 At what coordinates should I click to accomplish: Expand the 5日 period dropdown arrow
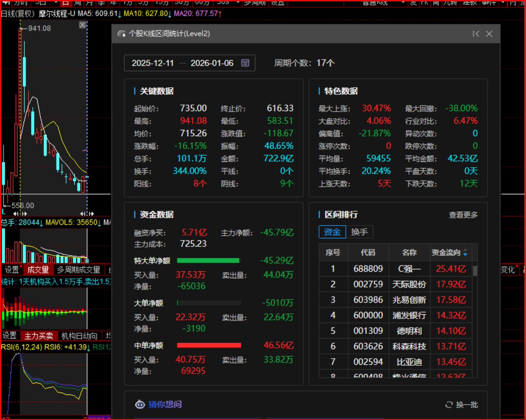coord(55,3)
